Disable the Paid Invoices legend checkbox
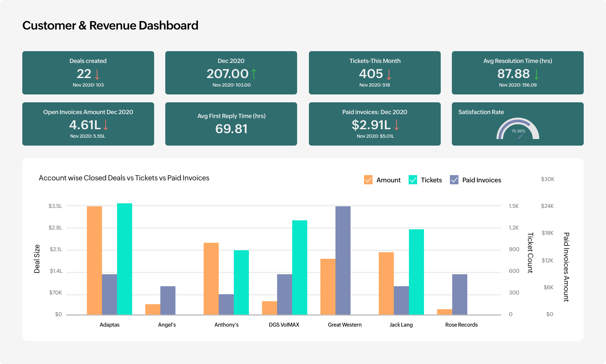 tap(454, 180)
